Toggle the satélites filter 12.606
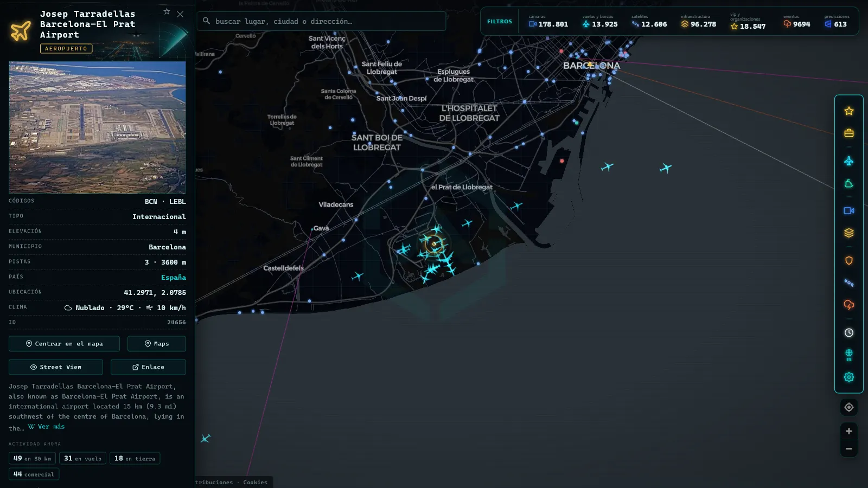Image resolution: width=868 pixels, height=488 pixels. (649, 22)
